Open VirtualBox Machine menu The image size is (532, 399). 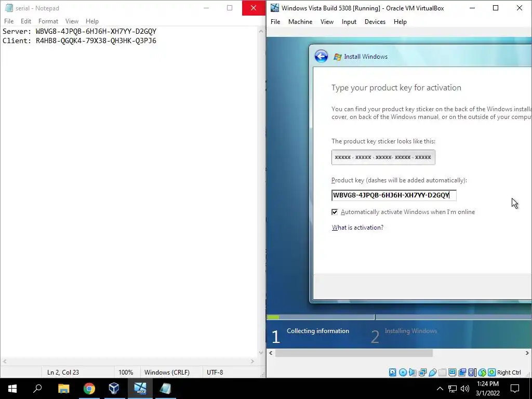pos(300,22)
